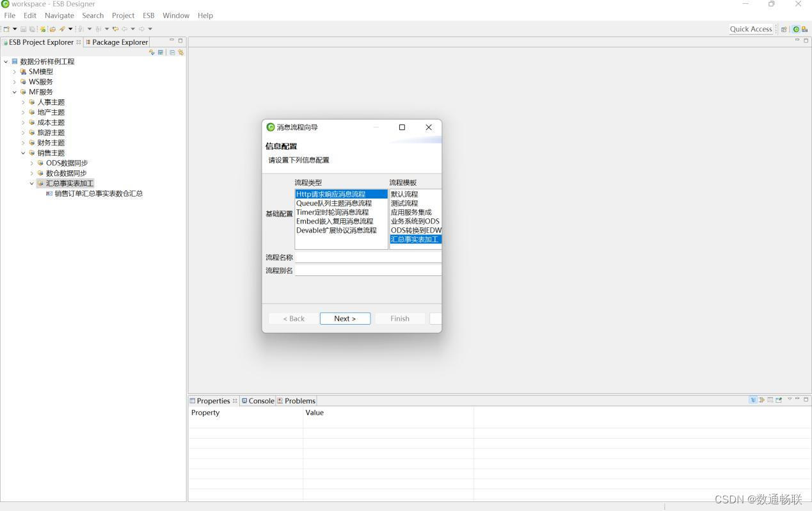This screenshot has width=812, height=511.
Task: Switch to the Console tab
Action: coord(258,401)
